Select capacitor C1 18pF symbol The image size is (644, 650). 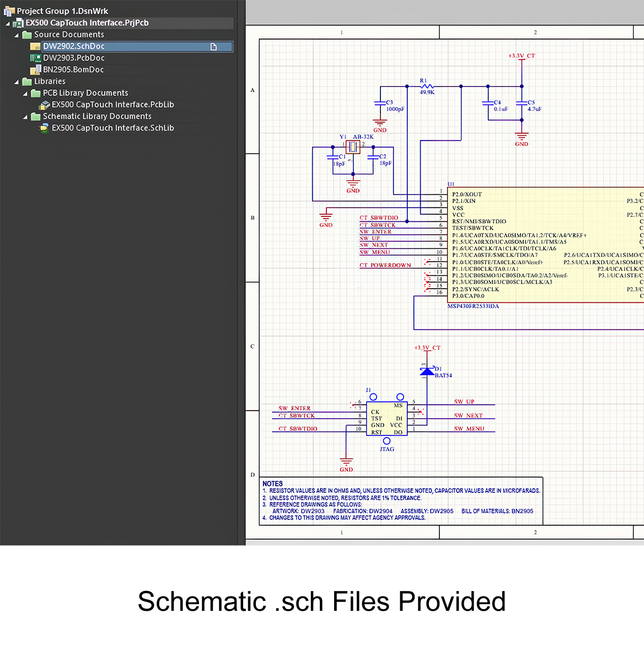[332, 158]
